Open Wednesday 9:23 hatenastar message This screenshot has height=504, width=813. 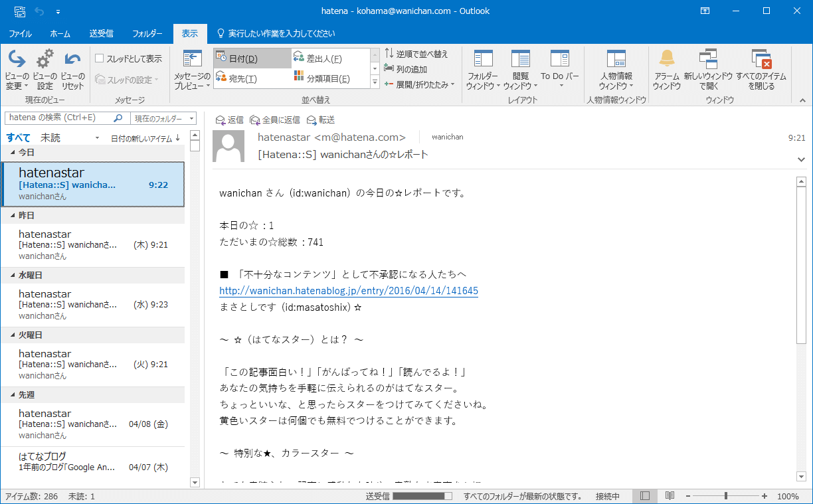click(94, 305)
